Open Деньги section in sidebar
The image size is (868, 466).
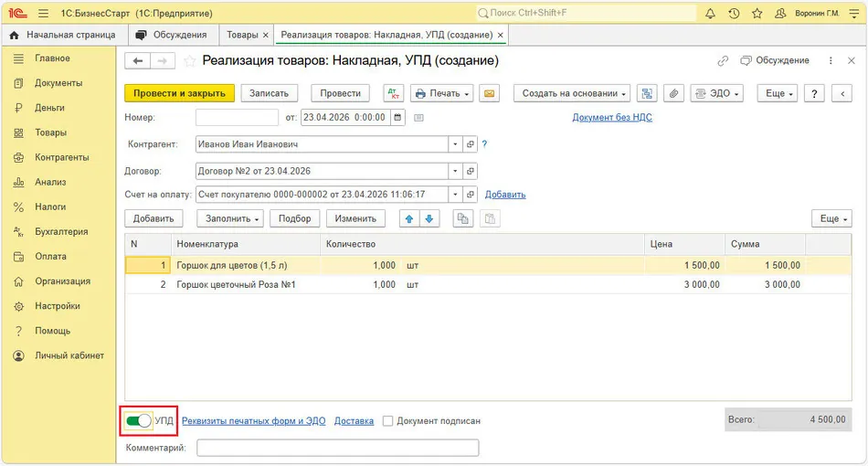click(50, 108)
